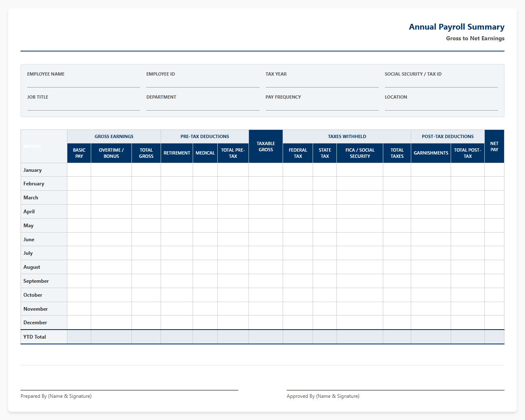Click the 'TAXES WITHHELD' group header
The image size is (525, 420).
(347, 136)
